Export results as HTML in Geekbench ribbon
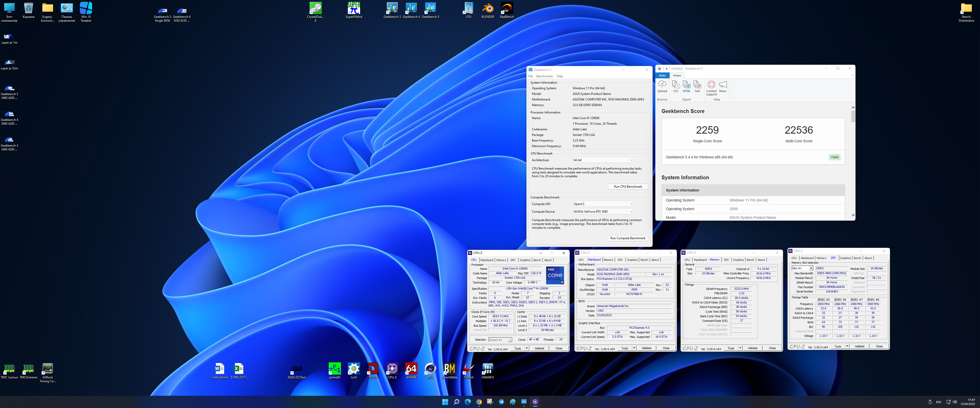Viewport: 980px width, 408px height. (x=686, y=87)
